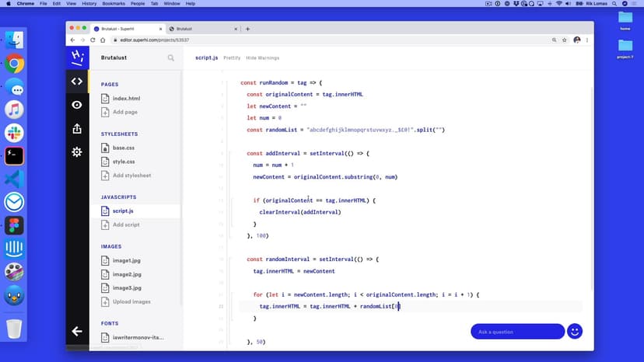This screenshot has width=644, height=362.
Task: Open new browser tab with plus button
Action: [x=247, y=29]
